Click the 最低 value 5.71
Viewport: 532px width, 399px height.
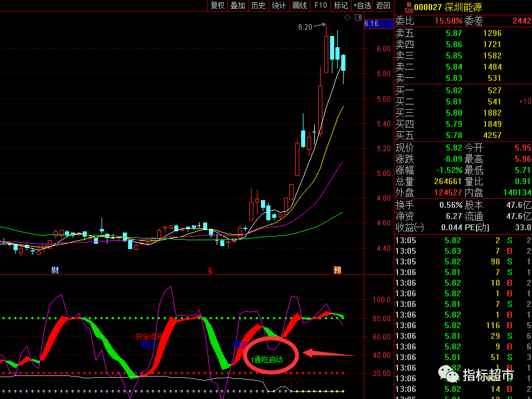click(523, 171)
